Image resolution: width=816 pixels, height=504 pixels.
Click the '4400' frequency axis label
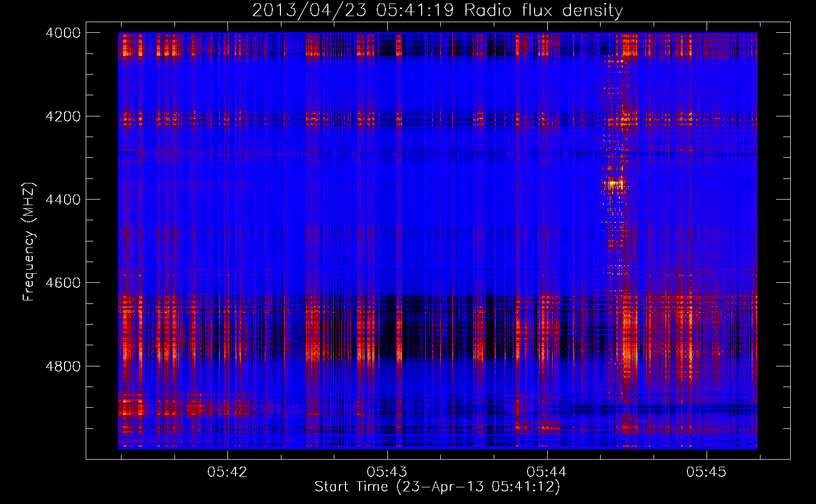63,200
